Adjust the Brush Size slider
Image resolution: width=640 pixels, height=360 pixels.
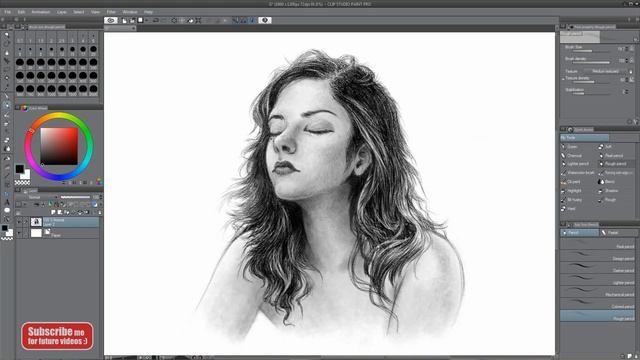coord(591,51)
